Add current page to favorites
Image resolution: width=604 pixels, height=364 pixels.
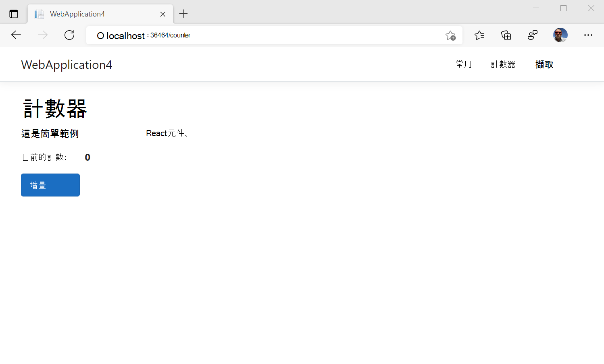(450, 35)
